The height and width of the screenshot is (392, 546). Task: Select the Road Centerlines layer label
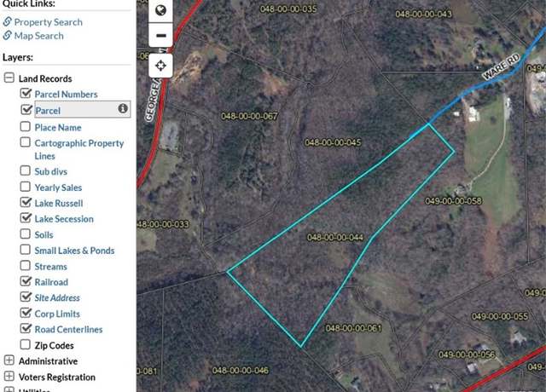pos(68,330)
